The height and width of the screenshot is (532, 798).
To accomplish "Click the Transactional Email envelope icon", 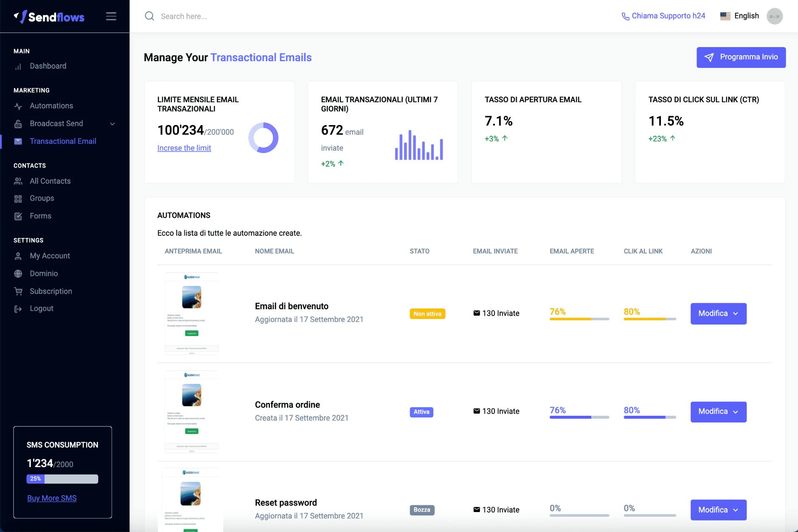I will tap(18, 141).
